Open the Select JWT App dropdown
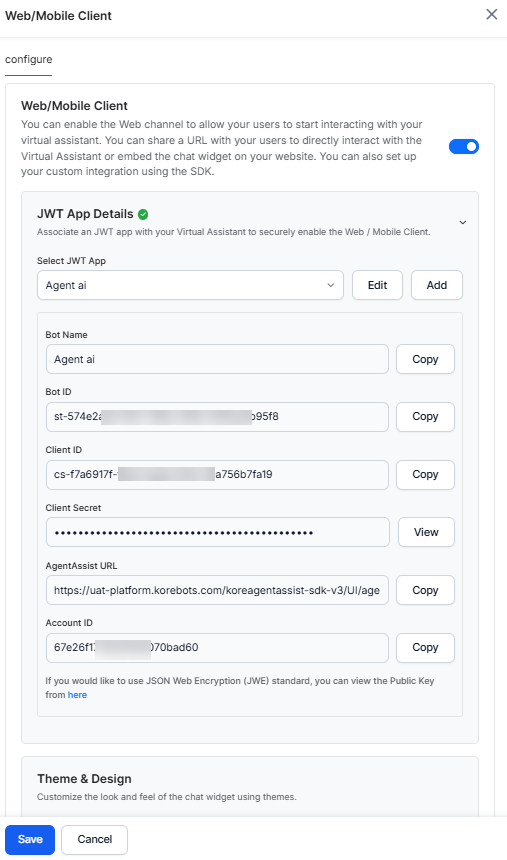507x860 pixels. pos(190,285)
